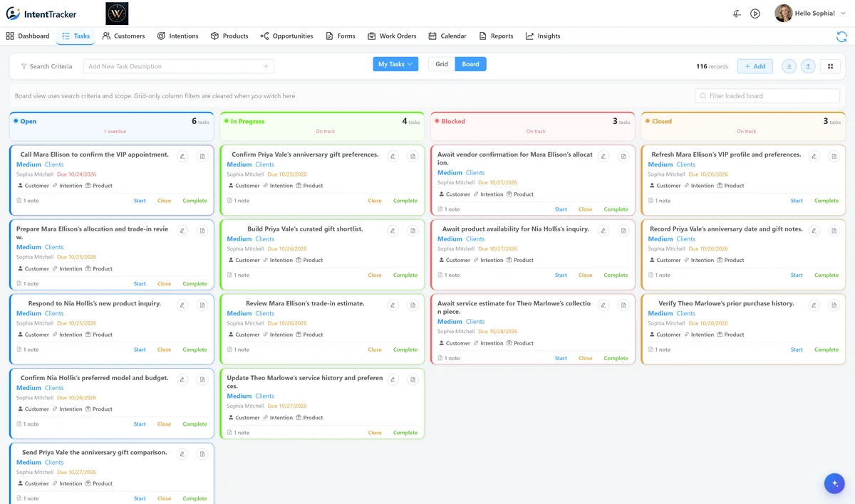This screenshot has width=855, height=504.
Task: Edit Confirm Priya Vale's anniversary gift preferences card
Action: click(393, 156)
